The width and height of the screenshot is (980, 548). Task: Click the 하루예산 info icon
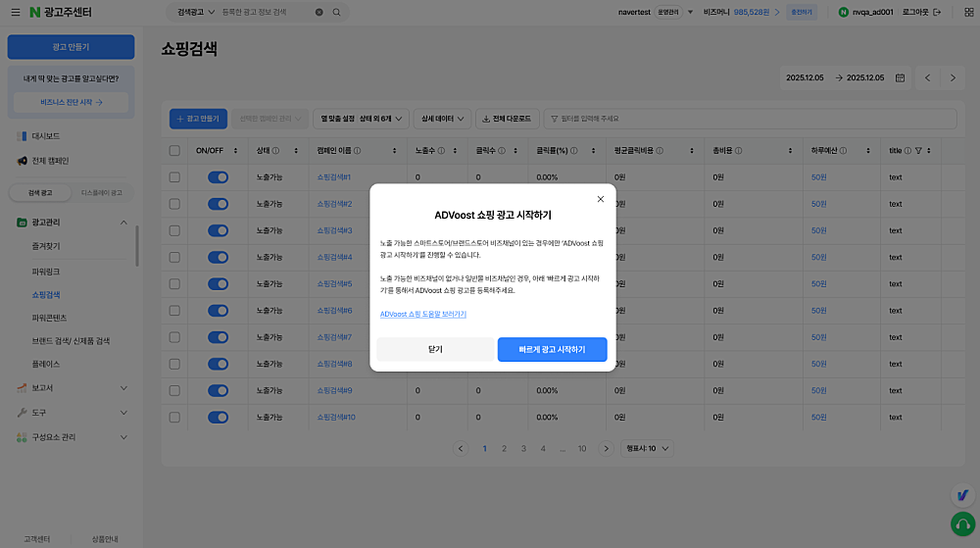[843, 151]
